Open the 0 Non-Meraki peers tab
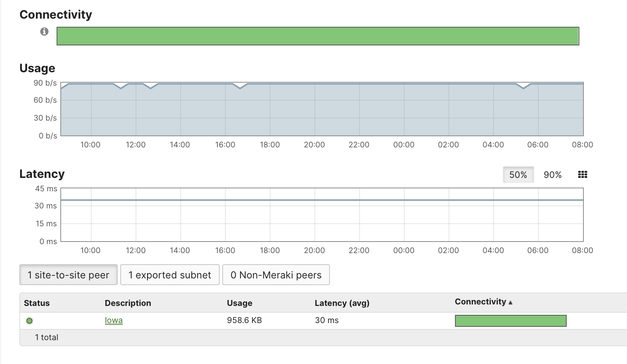Image resolution: width=627 pixels, height=364 pixels. point(276,275)
